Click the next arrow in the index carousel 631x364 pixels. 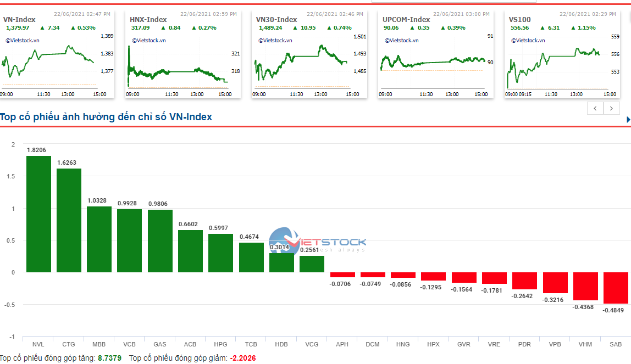[x=611, y=109]
